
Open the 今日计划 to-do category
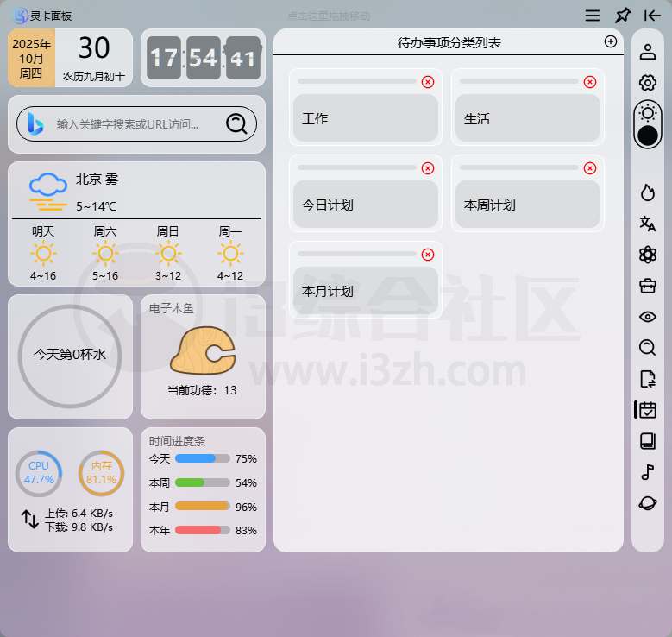coord(366,205)
